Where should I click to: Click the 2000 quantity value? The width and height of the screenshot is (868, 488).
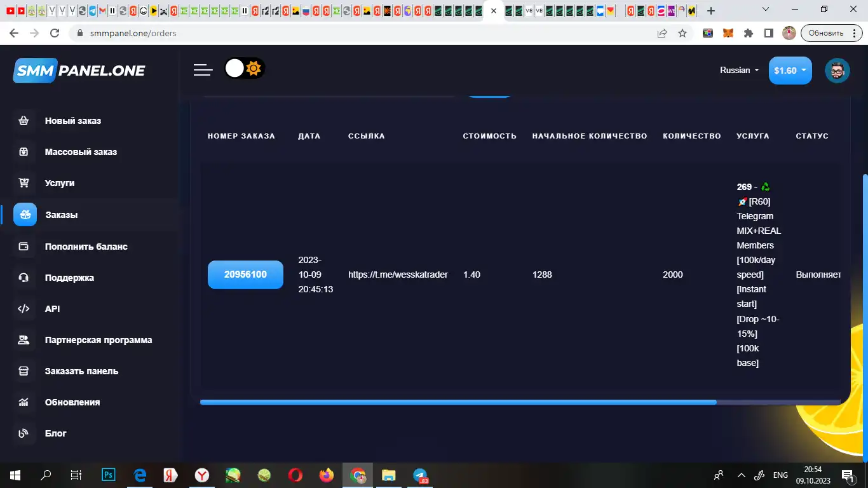pos(673,274)
